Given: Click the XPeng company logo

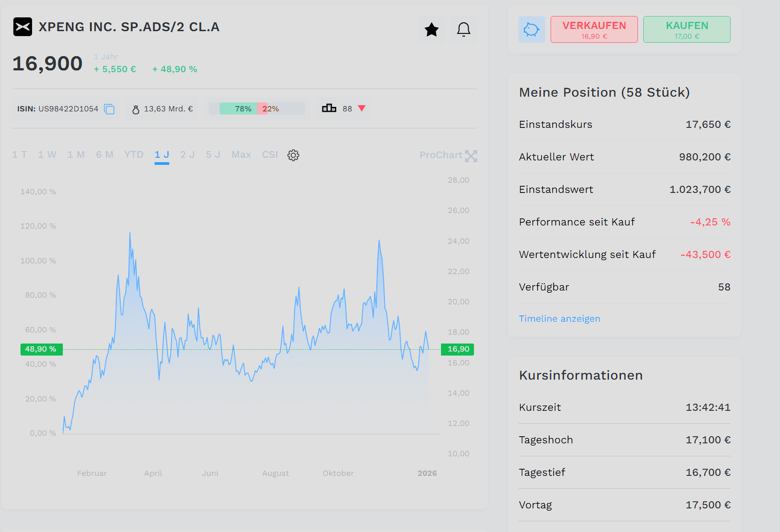Looking at the screenshot, I should (x=23, y=27).
